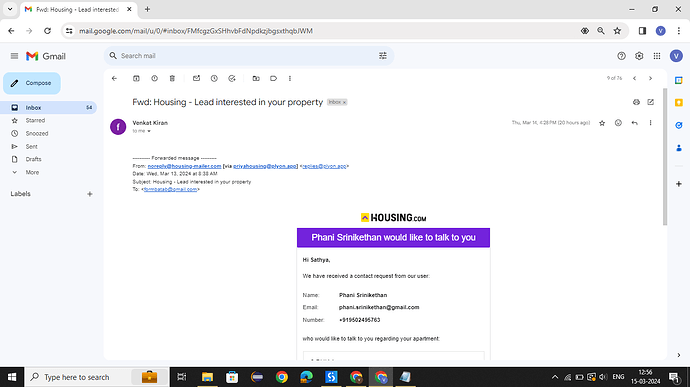Open the Gmail main menu hamburger icon
This screenshot has width=690, height=387.
(14, 56)
